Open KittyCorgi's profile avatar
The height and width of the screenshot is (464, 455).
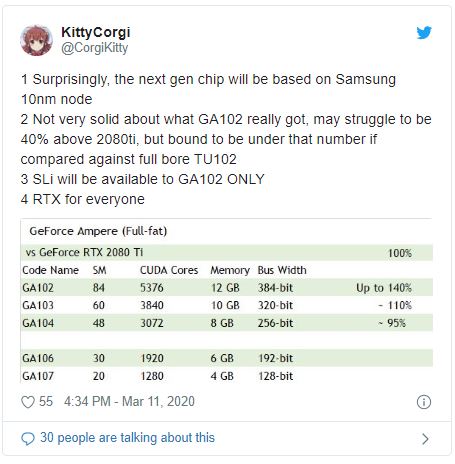[36, 40]
